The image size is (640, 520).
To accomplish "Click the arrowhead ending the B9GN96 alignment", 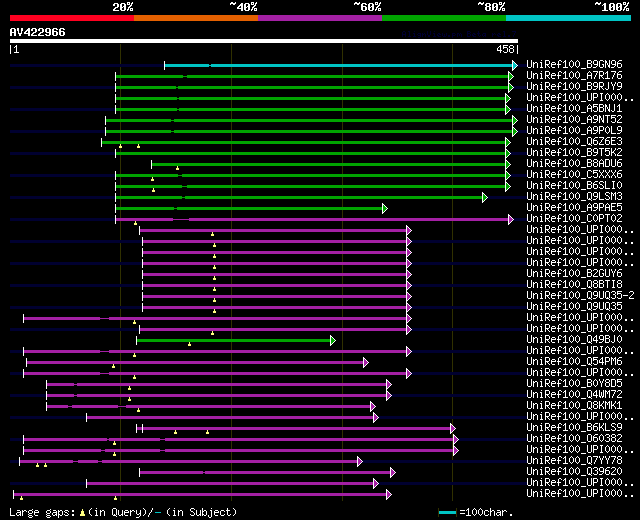I will click(x=515, y=65).
